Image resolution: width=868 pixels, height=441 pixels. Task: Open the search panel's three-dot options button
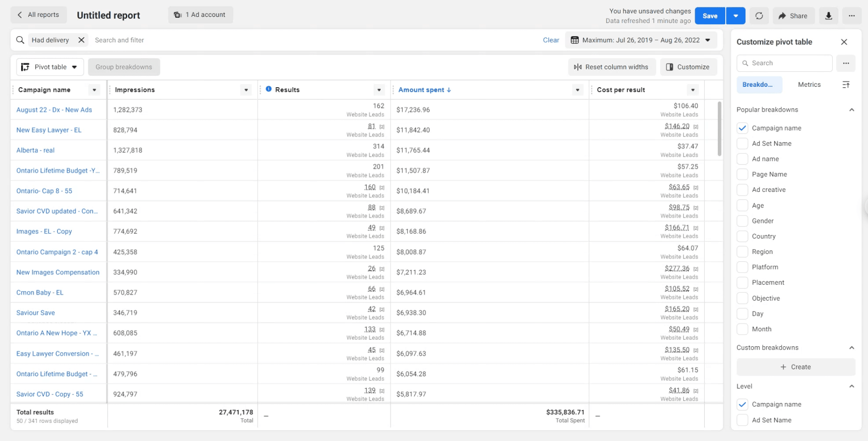pos(845,63)
